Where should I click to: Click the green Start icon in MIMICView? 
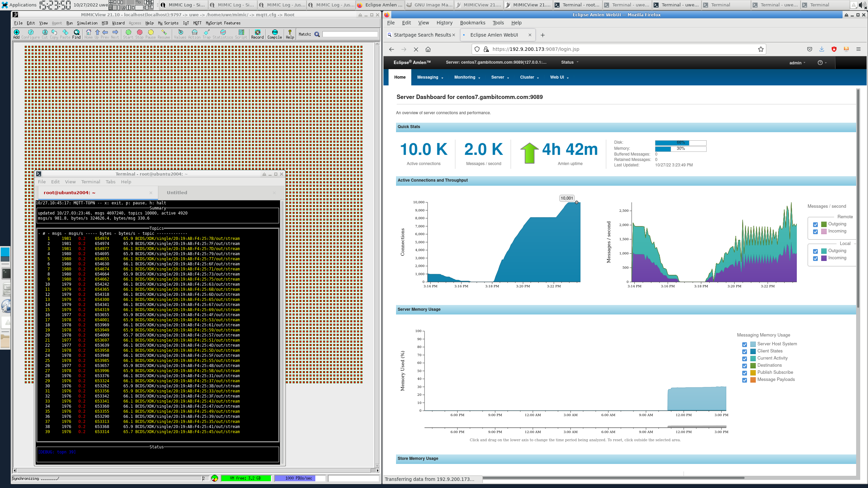pos(128,34)
